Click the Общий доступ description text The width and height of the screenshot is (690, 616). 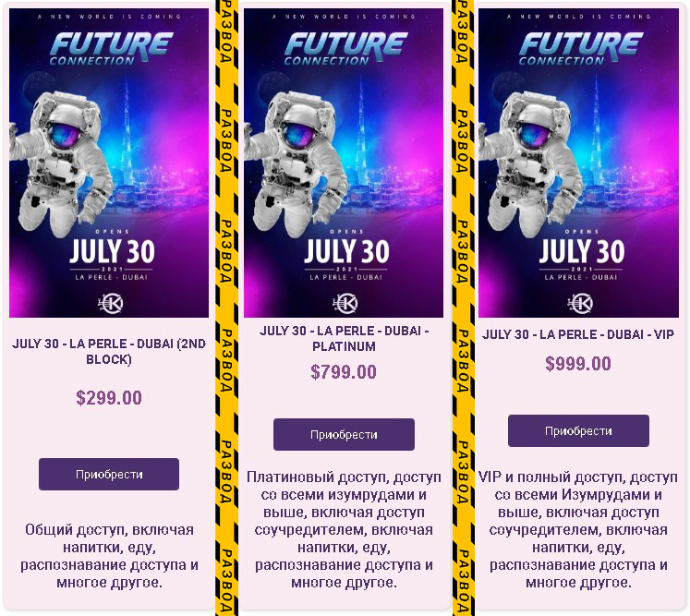click(109, 556)
